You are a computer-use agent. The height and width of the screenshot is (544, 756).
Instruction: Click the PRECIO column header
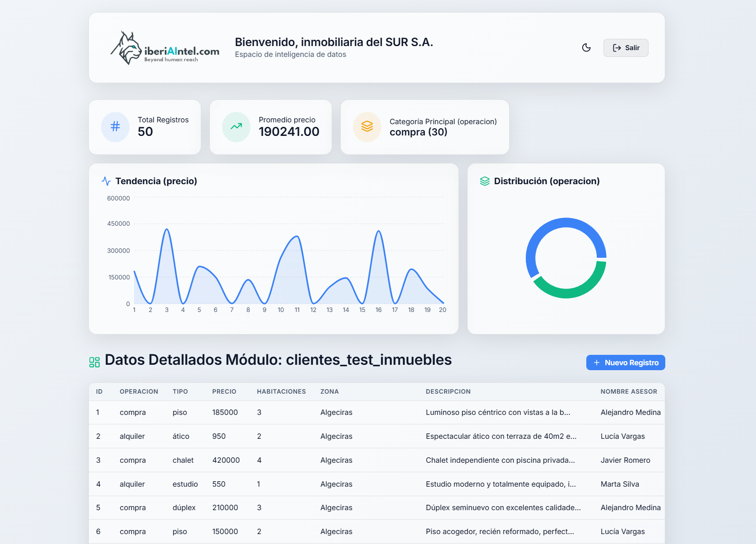pos(224,391)
